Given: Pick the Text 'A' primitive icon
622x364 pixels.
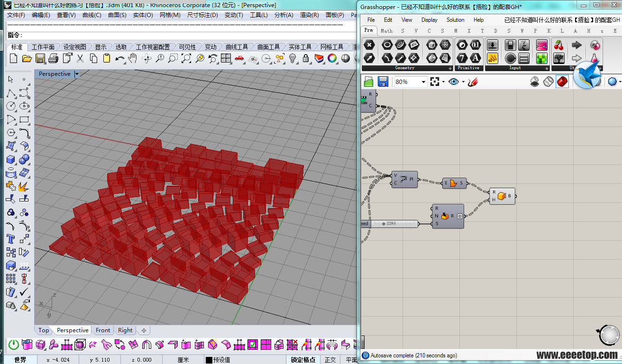Looking at the screenshot, I should pyautogui.click(x=476, y=58).
